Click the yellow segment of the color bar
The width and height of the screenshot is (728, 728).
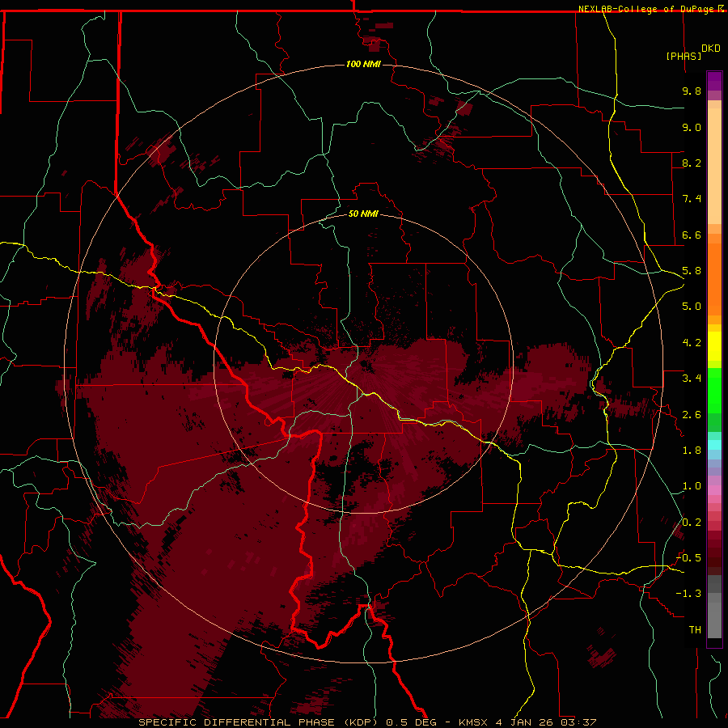tap(714, 346)
